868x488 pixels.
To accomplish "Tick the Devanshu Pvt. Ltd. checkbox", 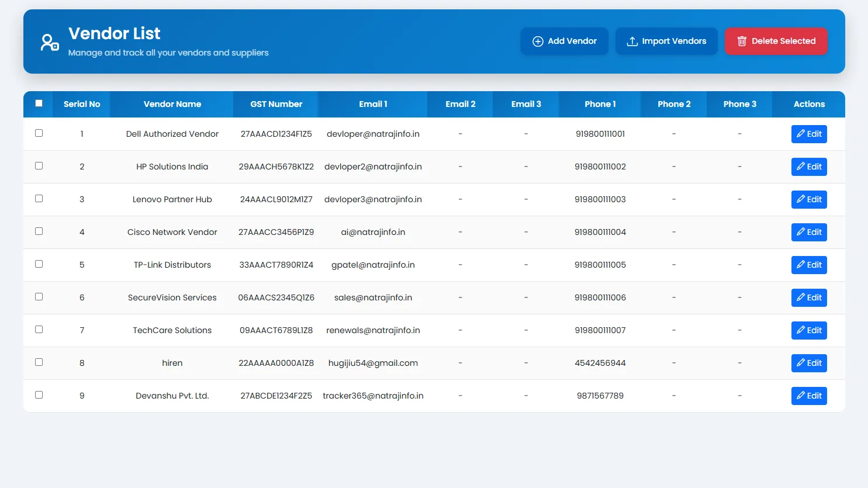I will point(39,395).
